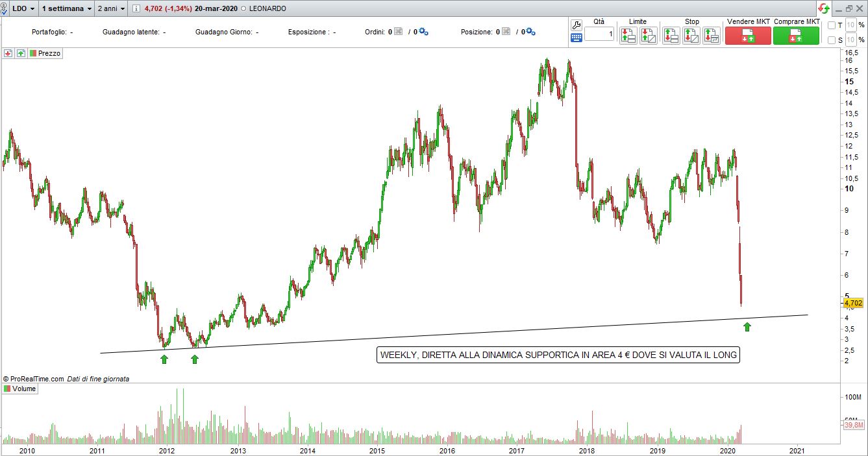Open the Volume panel label
Image resolution: width=868 pixels, height=456 pixels.
(x=20, y=389)
